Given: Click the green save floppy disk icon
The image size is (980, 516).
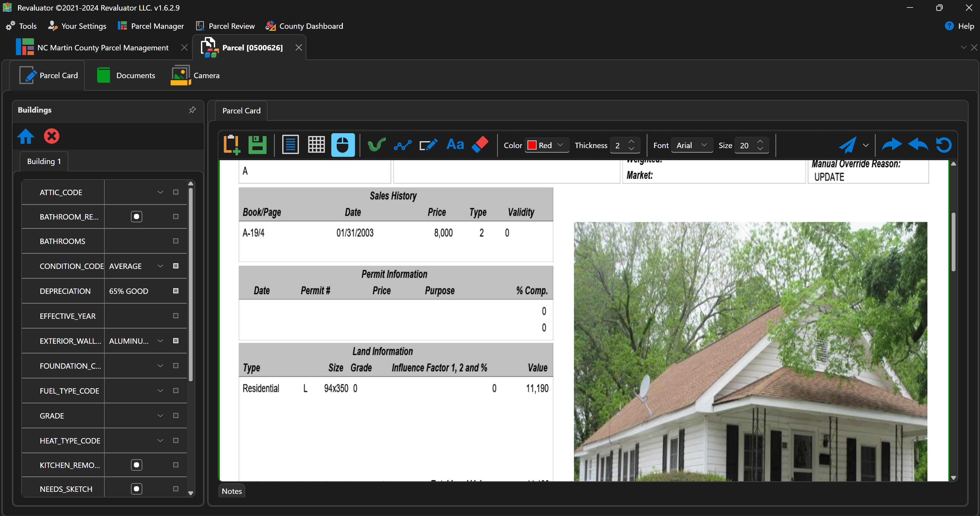Looking at the screenshot, I should click(257, 145).
